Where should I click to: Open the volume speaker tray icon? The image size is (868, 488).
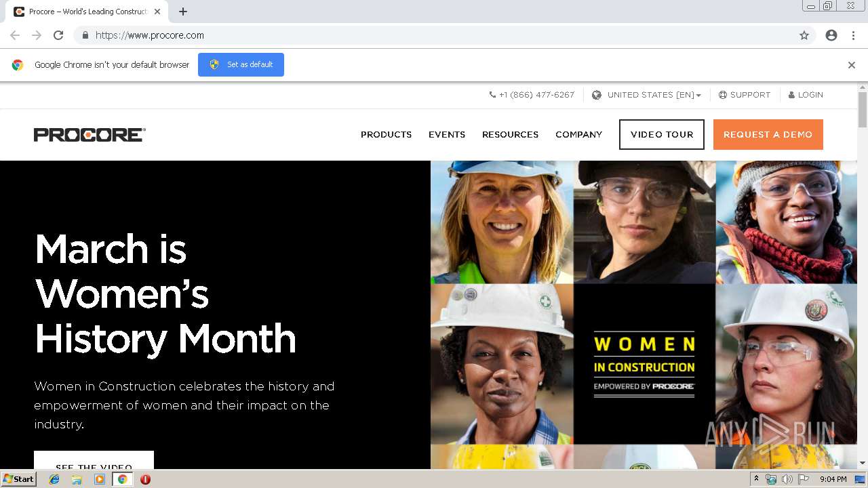point(787,479)
